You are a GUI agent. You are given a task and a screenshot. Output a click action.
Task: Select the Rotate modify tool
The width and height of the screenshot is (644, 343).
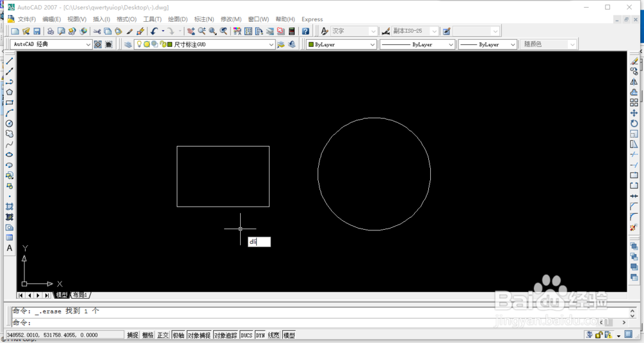634,124
